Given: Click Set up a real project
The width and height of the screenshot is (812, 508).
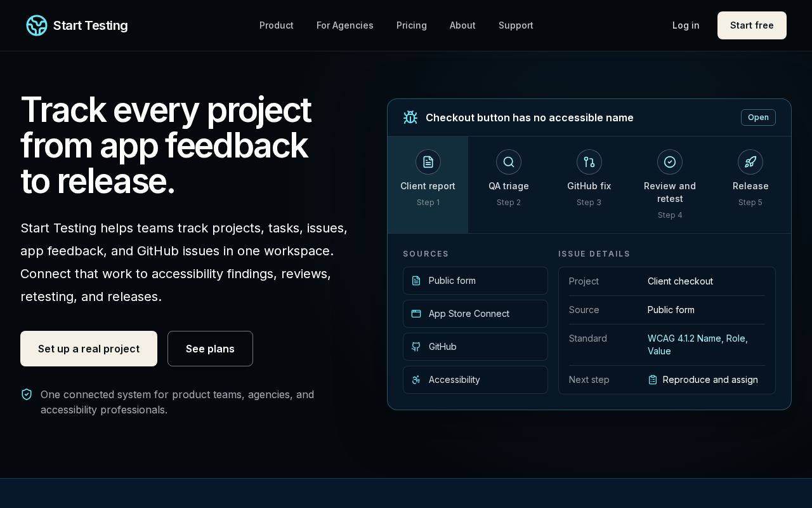Looking at the screenshot, I should click(x=89, y=349).
